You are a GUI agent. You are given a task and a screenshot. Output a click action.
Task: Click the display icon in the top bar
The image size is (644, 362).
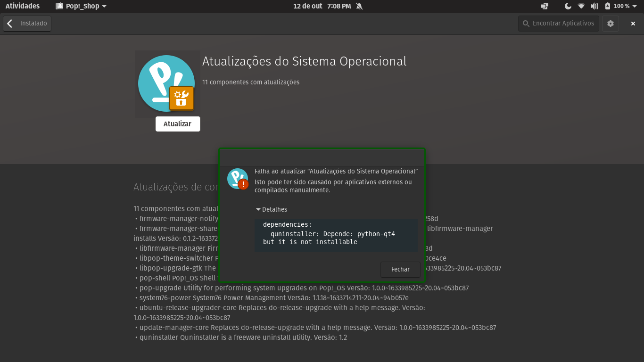pos(545,6)
